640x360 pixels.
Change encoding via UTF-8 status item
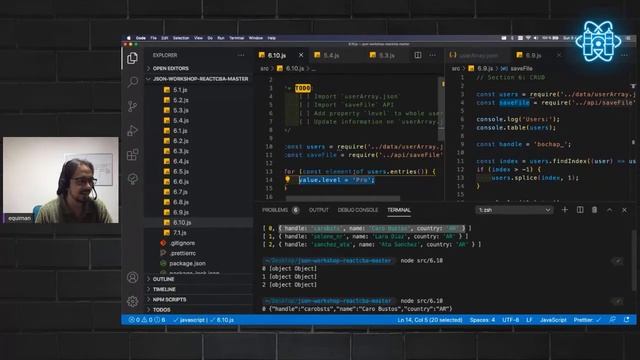(511, 320)
